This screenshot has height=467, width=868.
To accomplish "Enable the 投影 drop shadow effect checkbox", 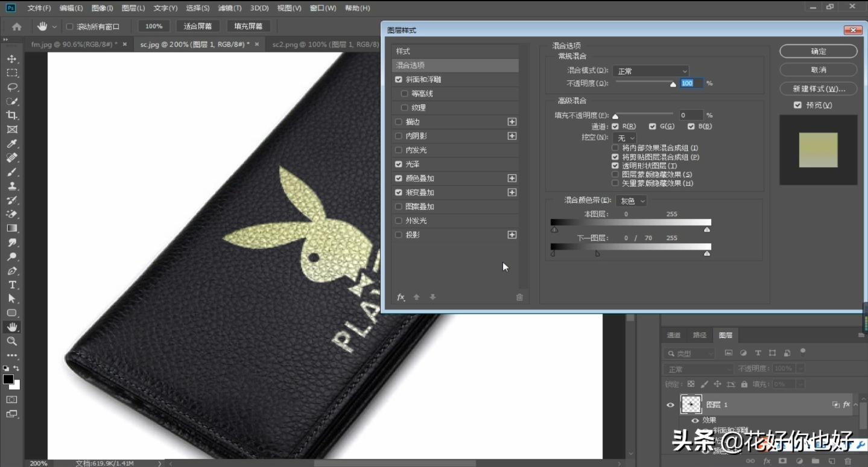I will [398, 234].
